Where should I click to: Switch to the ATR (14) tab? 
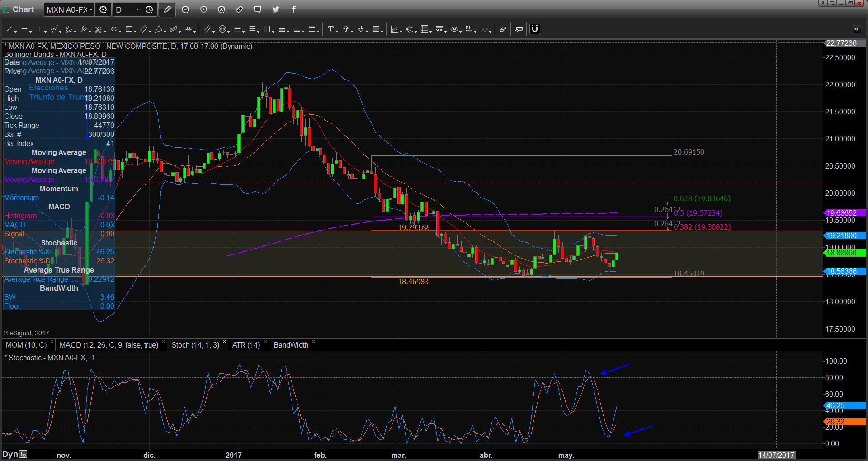tap(246, 345)
